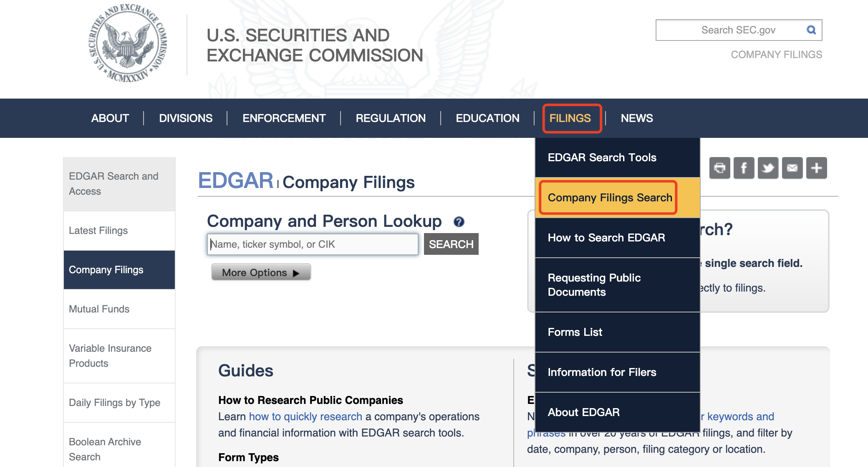The width and height of the screenshot is (868, 467).
Task: Go to Mutual Funds sidebar item
Action: point(99,309)
